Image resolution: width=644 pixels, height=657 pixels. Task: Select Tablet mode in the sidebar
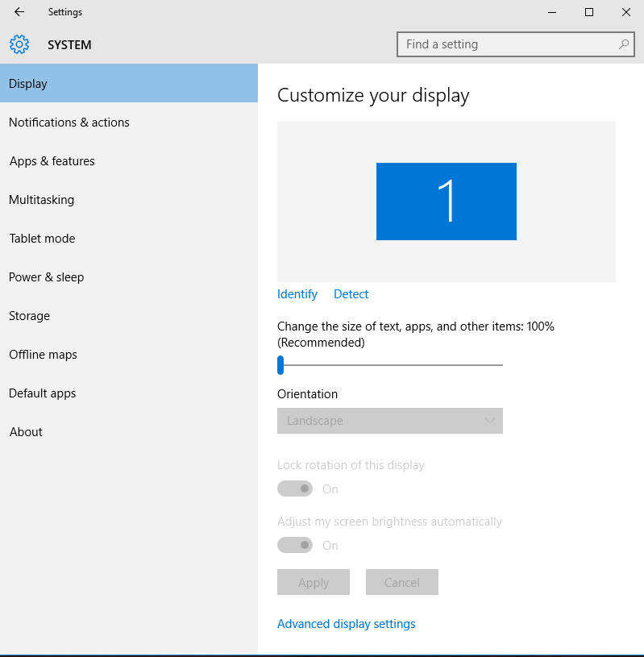coord(42,238)
